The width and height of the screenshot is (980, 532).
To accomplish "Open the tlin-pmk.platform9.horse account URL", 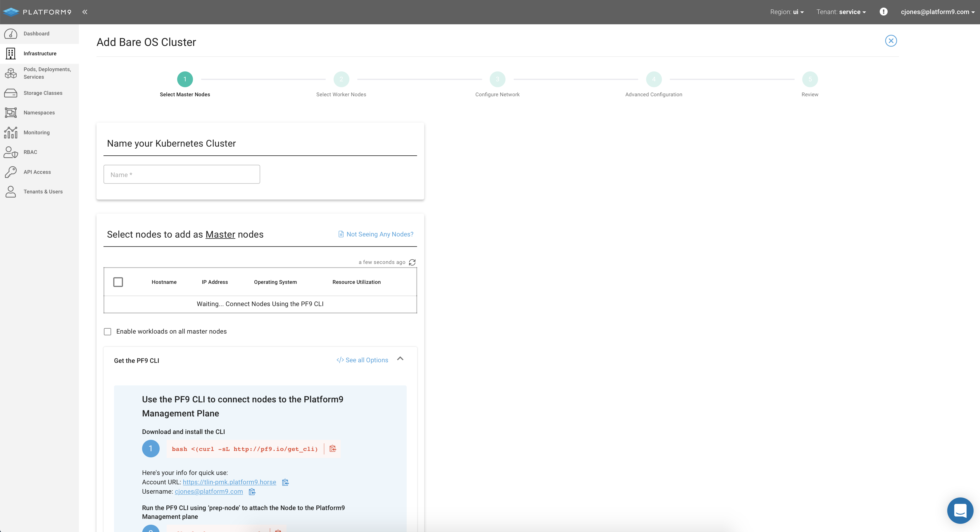I will (230, 482).
